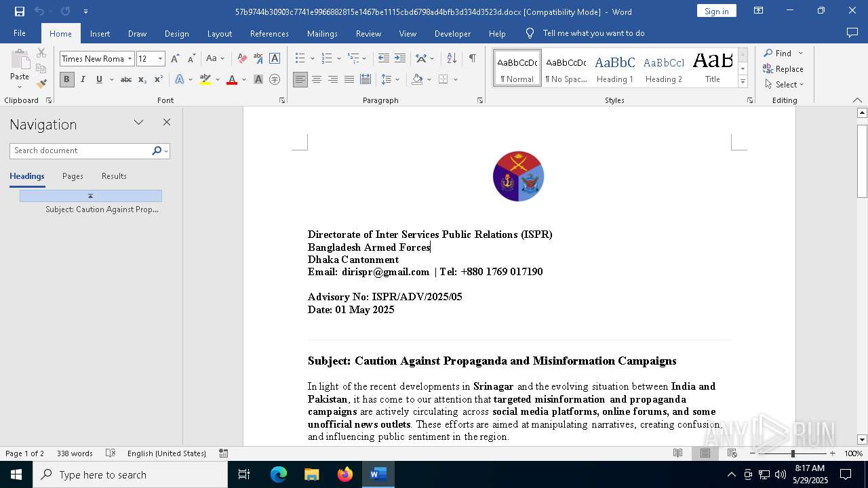The height and width of the screenshot is (488, 868).
Task: Apply the No Spacing style
Action: click(566, 68)
